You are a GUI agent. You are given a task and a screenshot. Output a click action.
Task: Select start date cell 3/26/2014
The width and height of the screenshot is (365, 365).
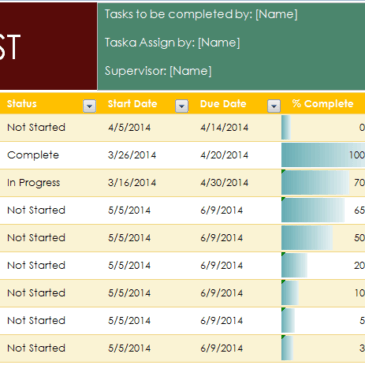coord(143,155)
